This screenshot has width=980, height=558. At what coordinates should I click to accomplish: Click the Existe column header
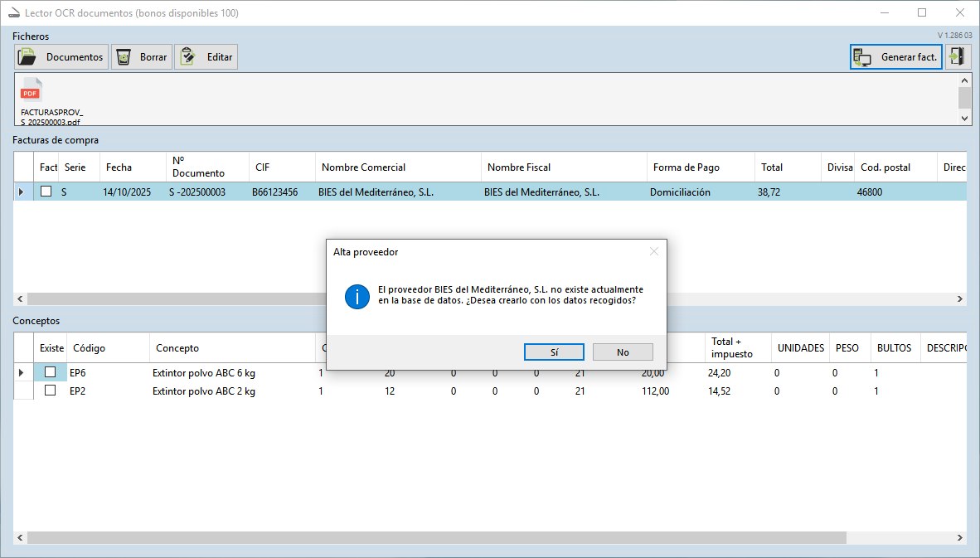point(51,347)
